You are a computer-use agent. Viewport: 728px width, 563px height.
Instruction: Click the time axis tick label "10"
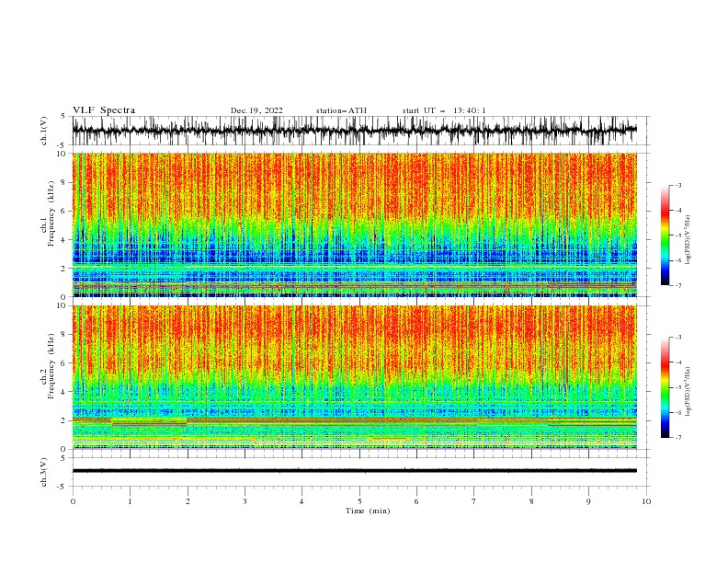pyautogui.click(x=646, y=501)
